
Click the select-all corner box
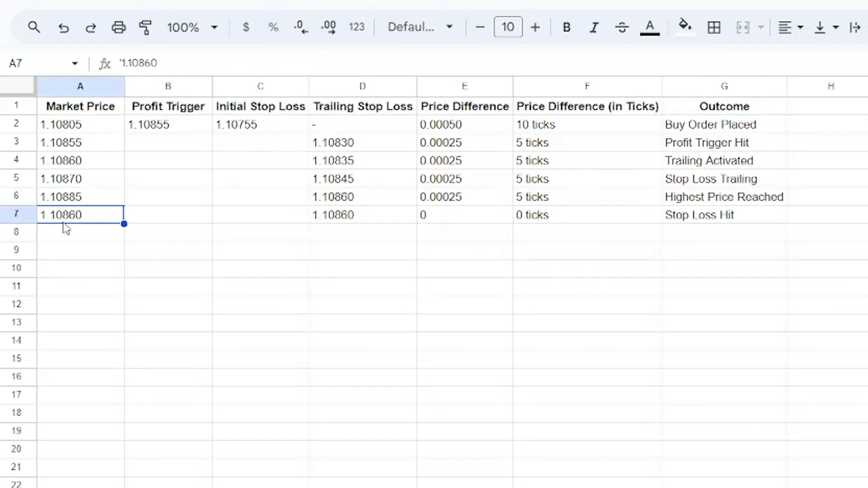(17, 86)
